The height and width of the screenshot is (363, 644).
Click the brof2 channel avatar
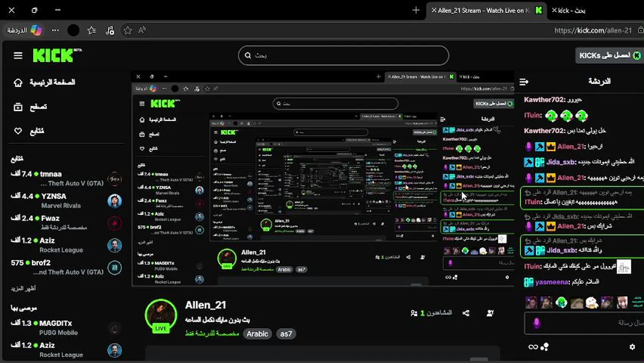(114, 267)
